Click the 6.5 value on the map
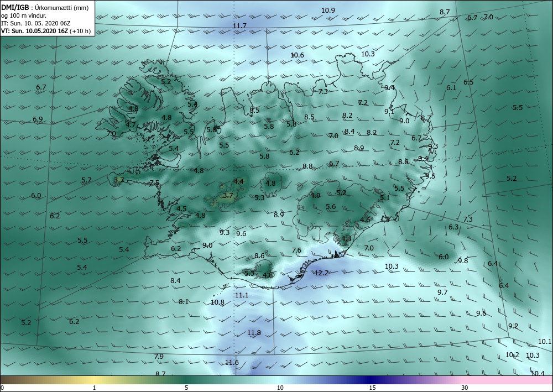Screen dimensions: 553x392 [x=468, y=82]
